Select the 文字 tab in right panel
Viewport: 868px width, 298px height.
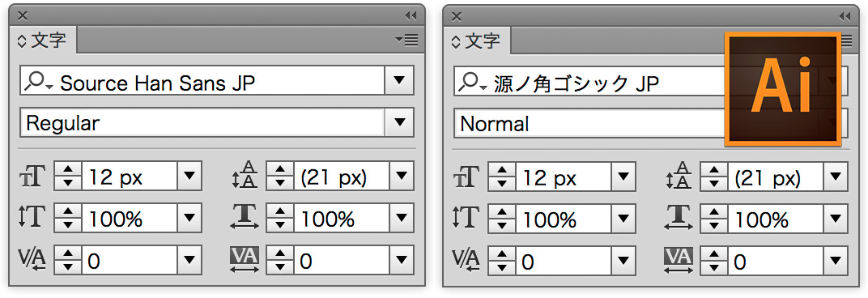click(477, 41)
